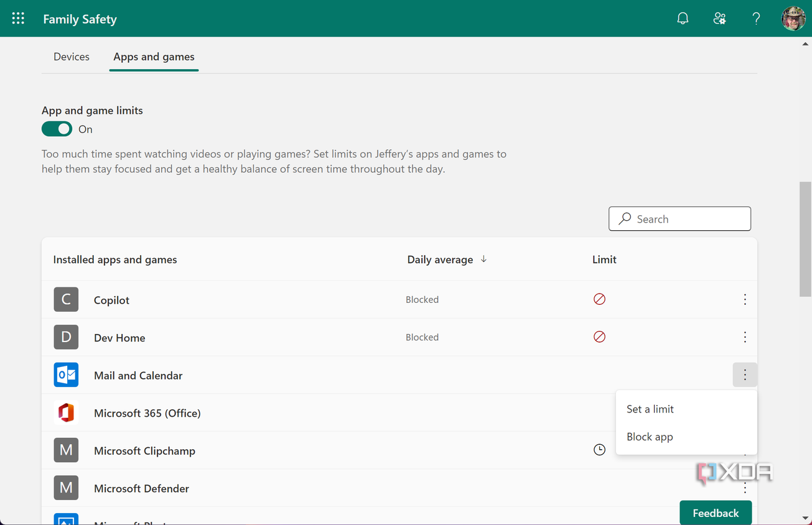Screen dimensions: 812x525
Task: Click the search magnifier icon
Action: pyautogui.click(x=624, y=219)
